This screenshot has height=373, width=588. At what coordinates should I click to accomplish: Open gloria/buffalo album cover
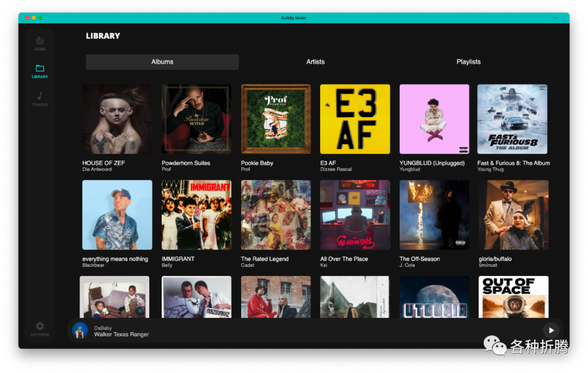513,215
